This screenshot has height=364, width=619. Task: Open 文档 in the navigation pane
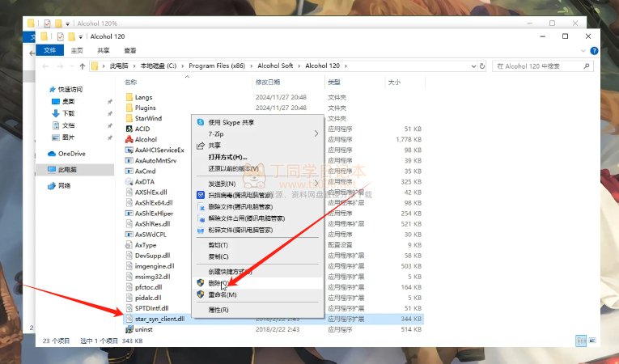click(x=68, y=125)
